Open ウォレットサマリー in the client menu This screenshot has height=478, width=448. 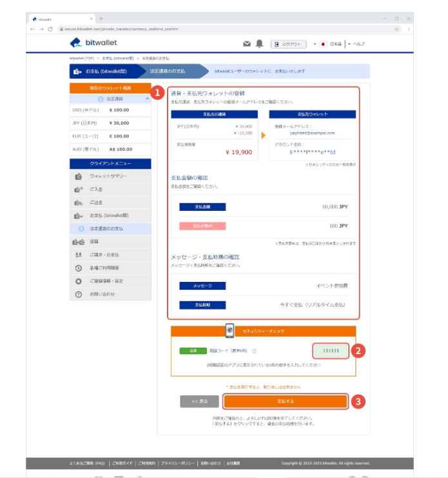tap(108, 176)
